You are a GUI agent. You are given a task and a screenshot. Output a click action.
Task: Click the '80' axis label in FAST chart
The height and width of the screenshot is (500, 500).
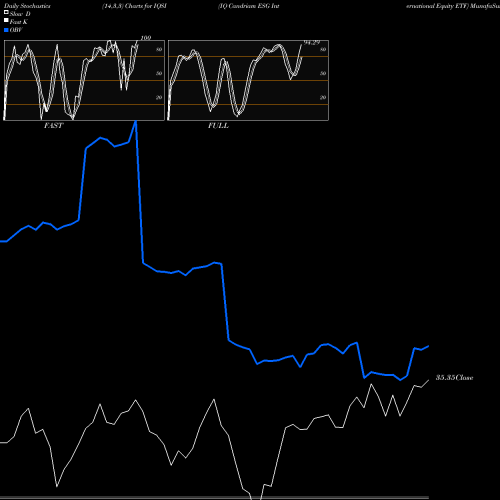159,49
